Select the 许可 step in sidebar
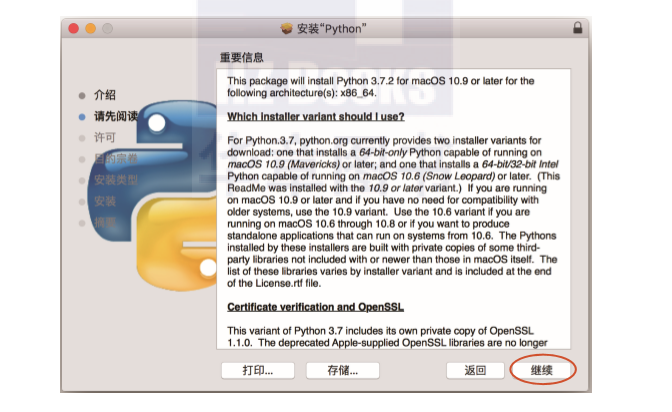 (105, 138)
